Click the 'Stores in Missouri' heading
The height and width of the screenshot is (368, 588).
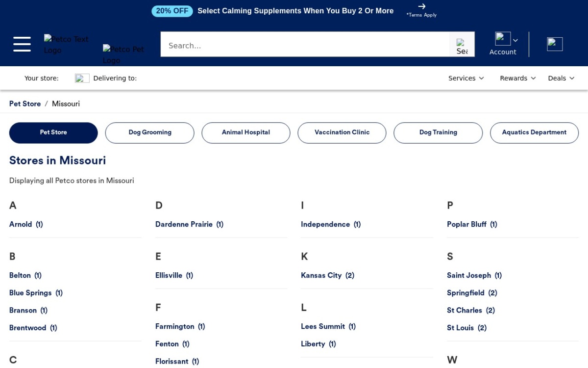pos(57,160)
